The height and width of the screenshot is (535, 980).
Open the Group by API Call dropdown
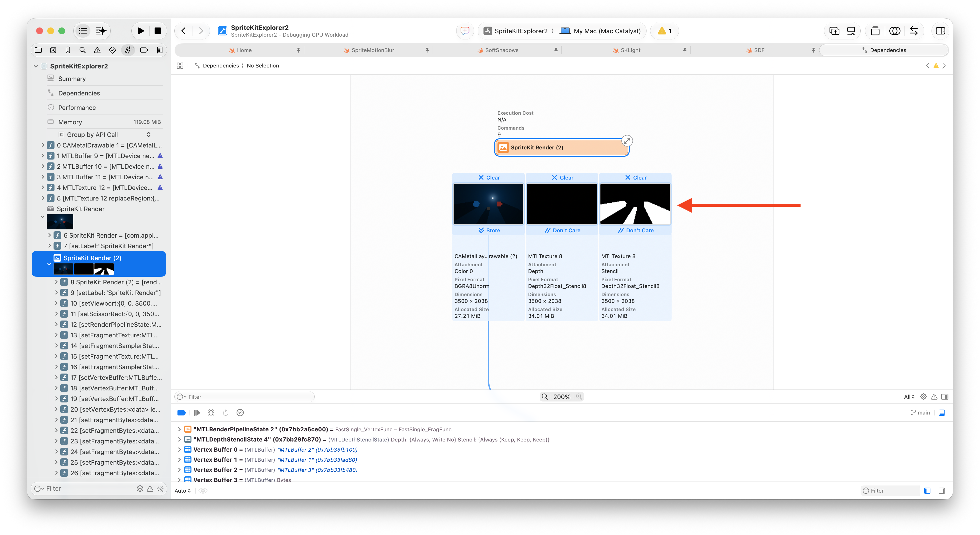pos(105,135)
